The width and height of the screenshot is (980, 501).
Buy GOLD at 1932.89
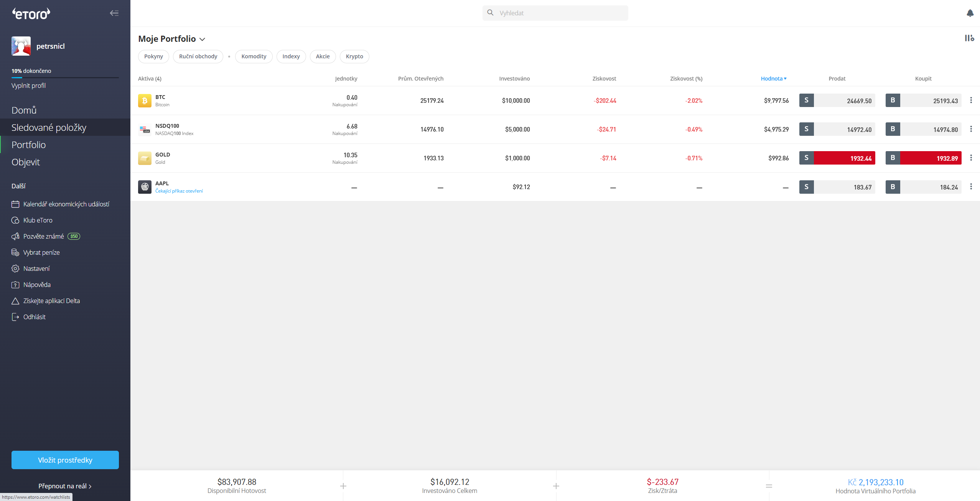[924, 158]
